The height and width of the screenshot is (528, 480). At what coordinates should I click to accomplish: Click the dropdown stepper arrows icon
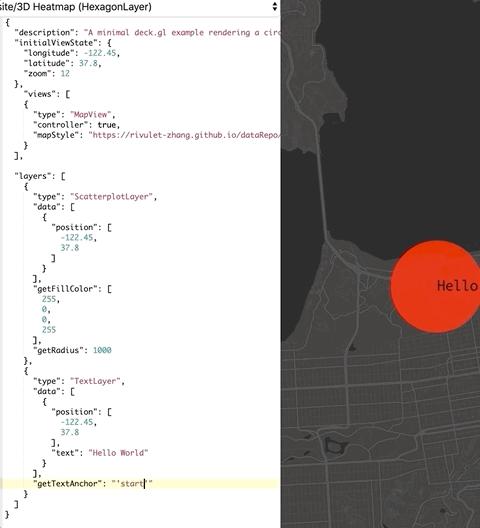point(275,6)
